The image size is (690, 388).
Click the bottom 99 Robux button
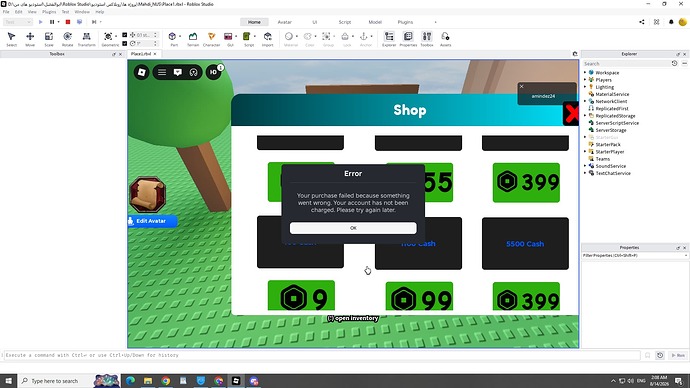[419, 296]
